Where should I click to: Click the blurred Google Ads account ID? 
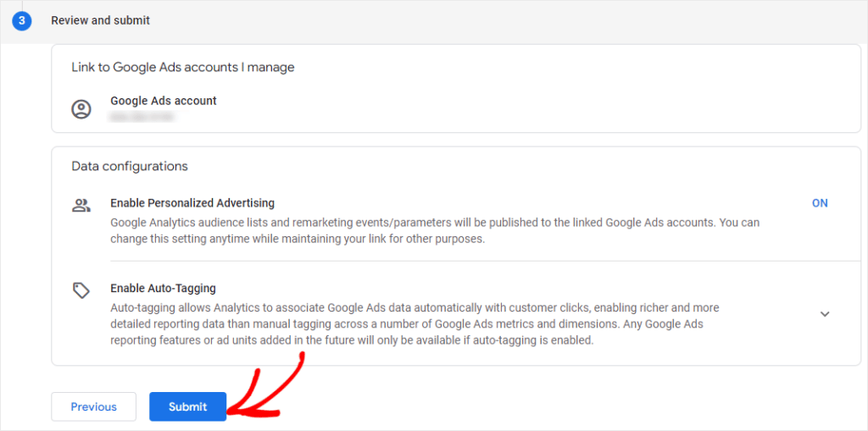point(142,117)
